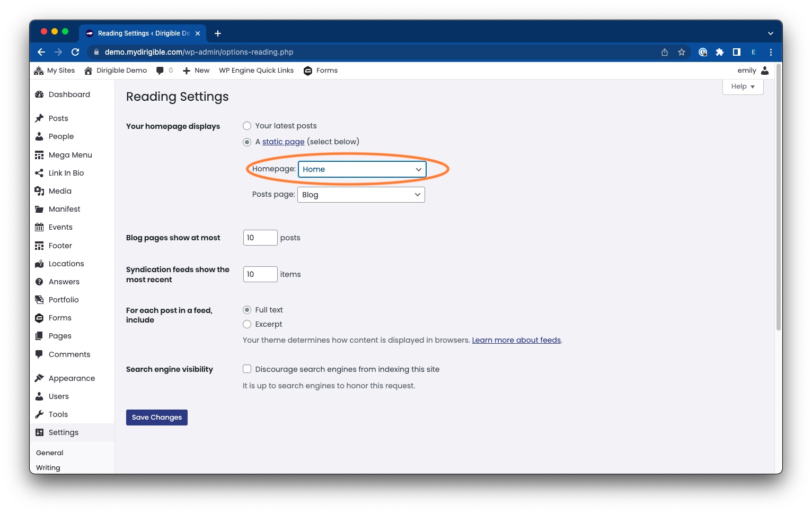Screen dimensions: 812x513
Task: Click the Mega Menu grid icon
Action: pos(39,155)
